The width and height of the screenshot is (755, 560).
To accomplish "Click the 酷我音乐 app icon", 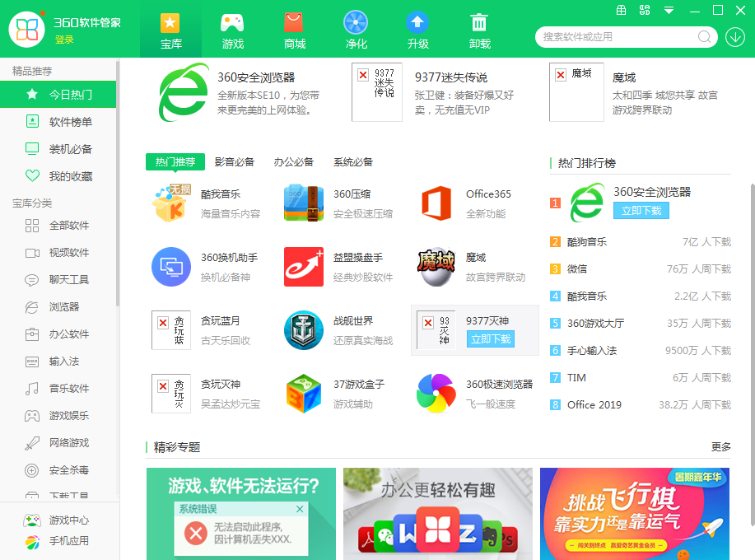I will tap(171, 203).
